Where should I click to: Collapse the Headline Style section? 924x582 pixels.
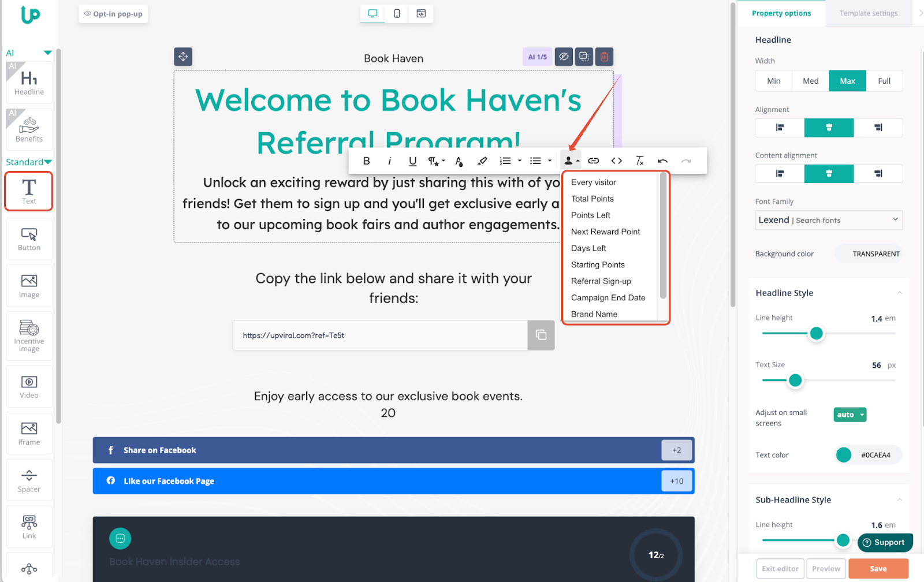coord(899,293)
